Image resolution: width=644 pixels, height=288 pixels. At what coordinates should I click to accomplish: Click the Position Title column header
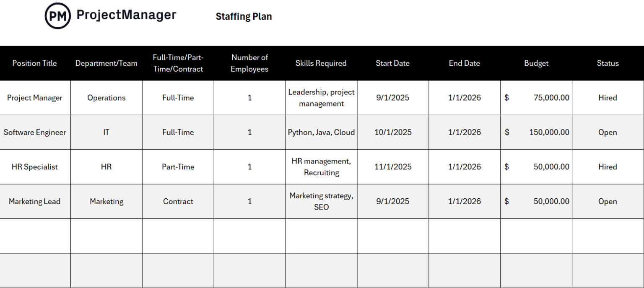tap(35, 63)
